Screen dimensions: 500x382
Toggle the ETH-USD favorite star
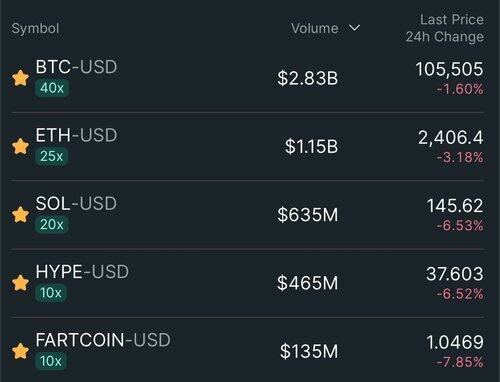(x=20, y=147)
